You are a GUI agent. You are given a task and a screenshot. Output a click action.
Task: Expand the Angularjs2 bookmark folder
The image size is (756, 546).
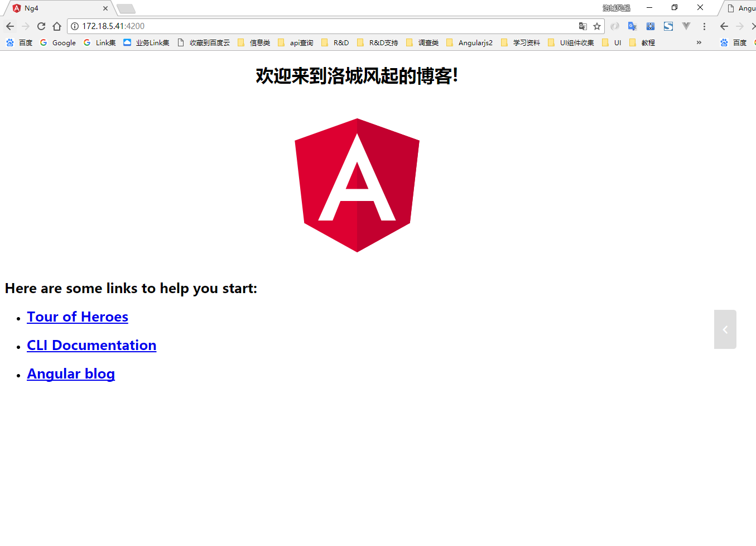click(469, 42)
